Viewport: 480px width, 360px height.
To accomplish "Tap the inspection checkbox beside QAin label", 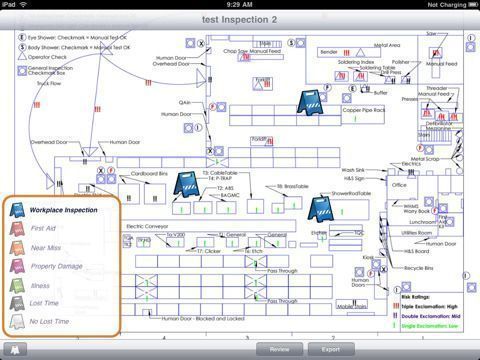I will 221,107.
